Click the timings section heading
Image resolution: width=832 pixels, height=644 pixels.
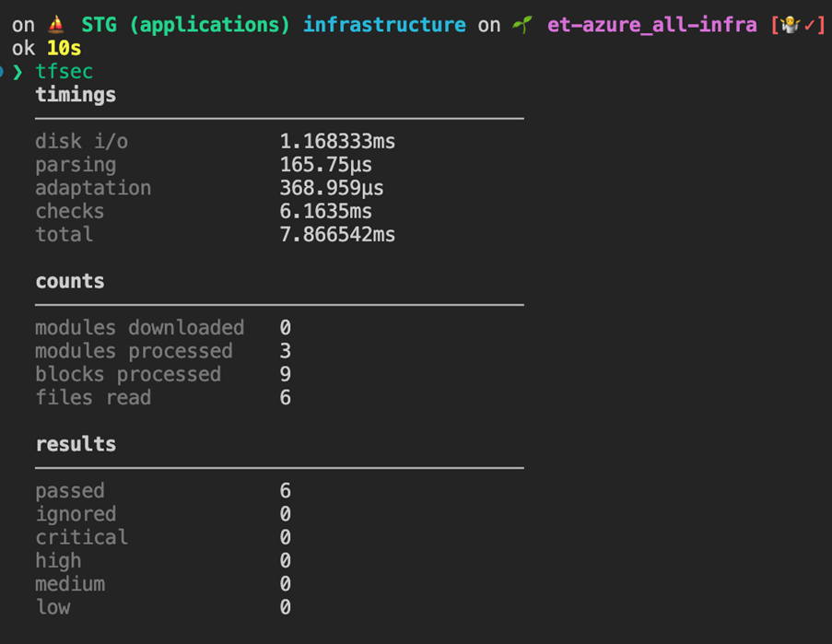click(76, 95)
